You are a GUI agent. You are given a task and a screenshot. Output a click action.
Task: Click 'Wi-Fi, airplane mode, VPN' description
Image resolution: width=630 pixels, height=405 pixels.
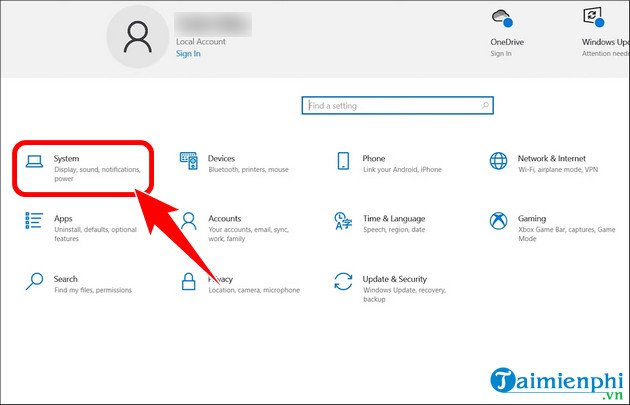click(558, 170)
